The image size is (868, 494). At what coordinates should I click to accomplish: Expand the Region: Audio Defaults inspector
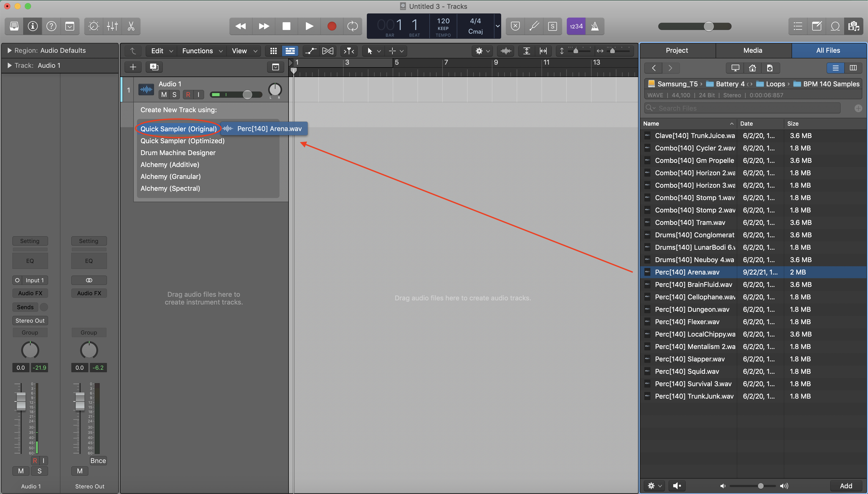pos(9,51)
